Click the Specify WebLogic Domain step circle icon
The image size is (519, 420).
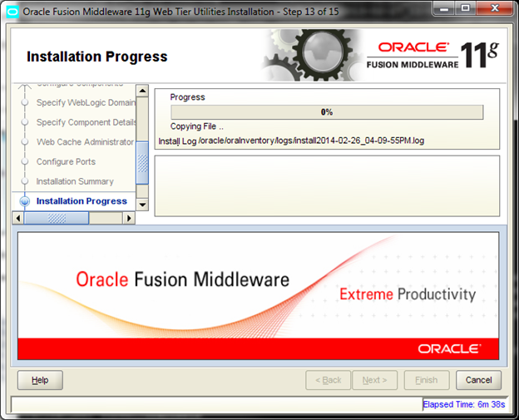click(24, 103)
